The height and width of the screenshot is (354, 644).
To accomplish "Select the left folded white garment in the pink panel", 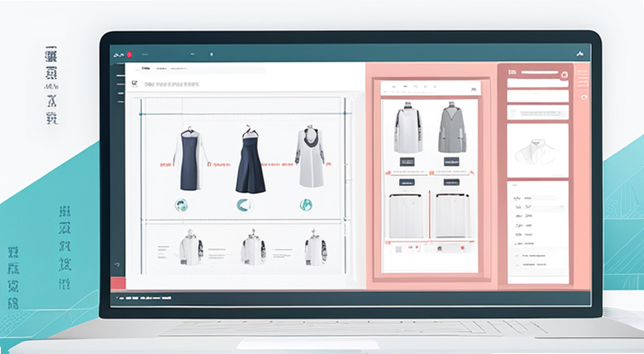I will [x=406, y=216].
